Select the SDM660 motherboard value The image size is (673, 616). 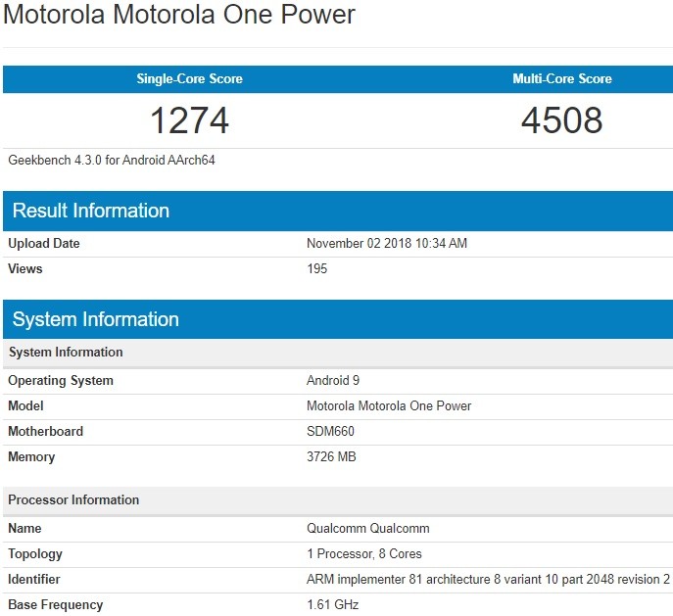coord(330,431)
